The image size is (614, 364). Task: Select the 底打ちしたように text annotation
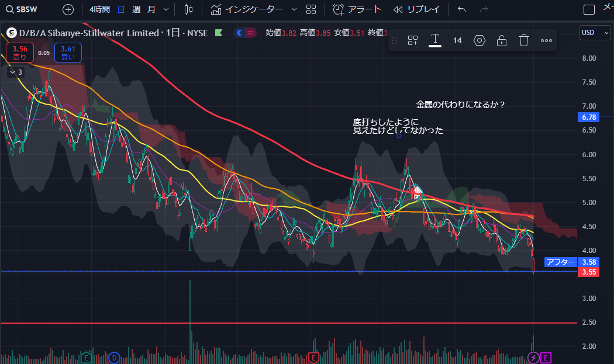(x=386, y=122)
